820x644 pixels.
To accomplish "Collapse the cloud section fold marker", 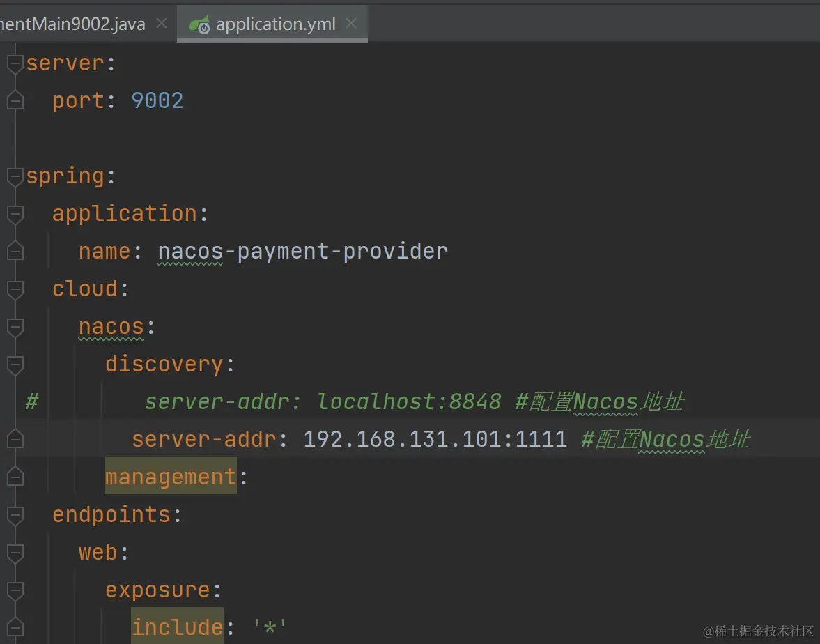I will tap(15, 290).
